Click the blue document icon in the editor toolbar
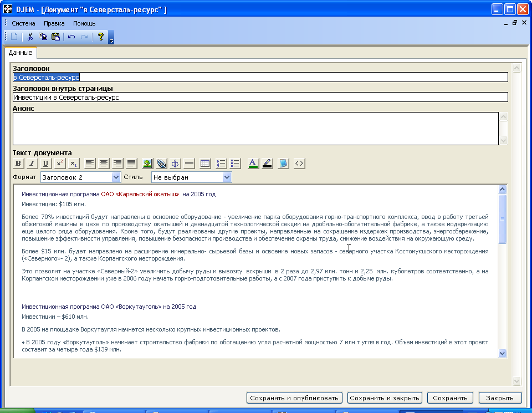 point(283,164)
